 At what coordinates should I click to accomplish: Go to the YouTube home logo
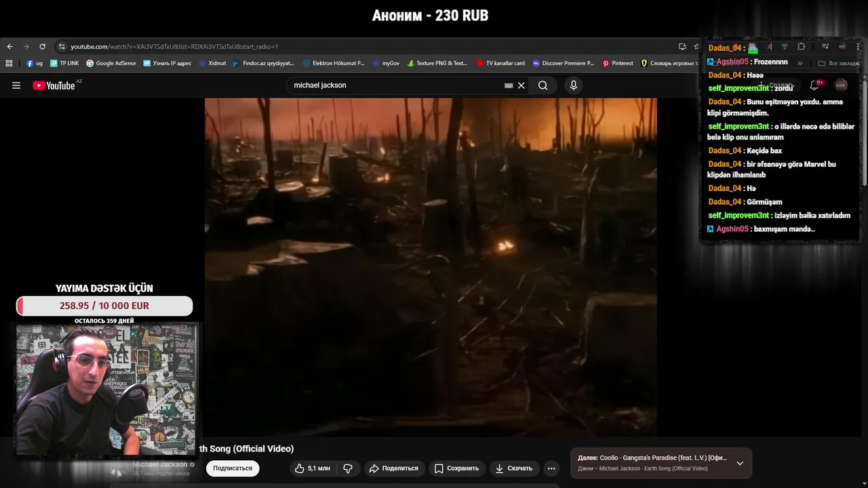pyautogui.click(x=54, y=85)
